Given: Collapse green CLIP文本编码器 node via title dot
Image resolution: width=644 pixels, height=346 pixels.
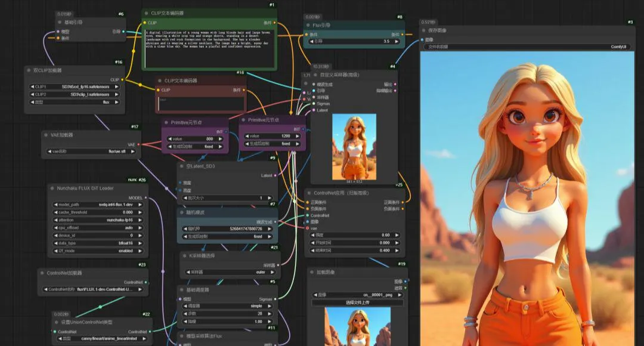Looking at the screenshot, I should (x=146, y=13).
